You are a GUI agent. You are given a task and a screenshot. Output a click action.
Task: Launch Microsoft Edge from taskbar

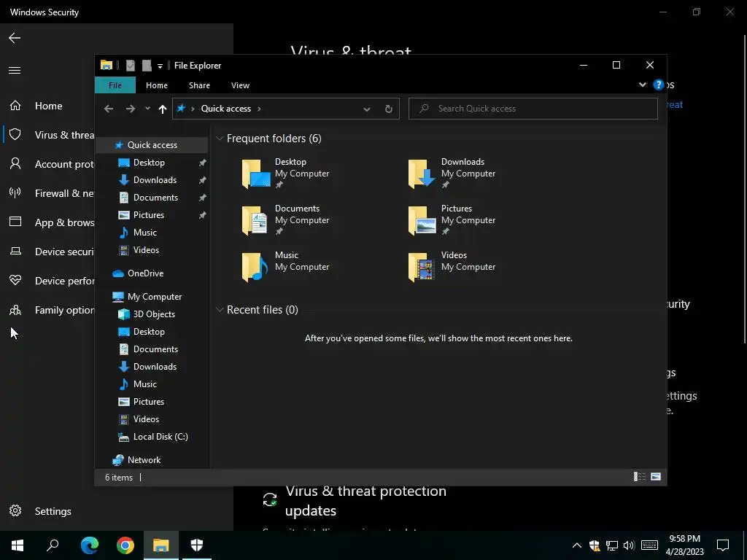coord(89,545)
